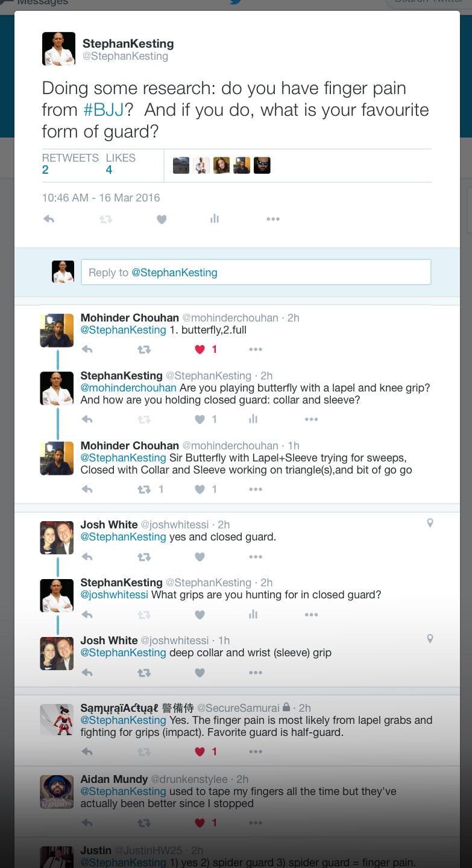Focus the Reply to @StephanKesting field
This screenshot has height=868, width=472.
coord(256,272)
